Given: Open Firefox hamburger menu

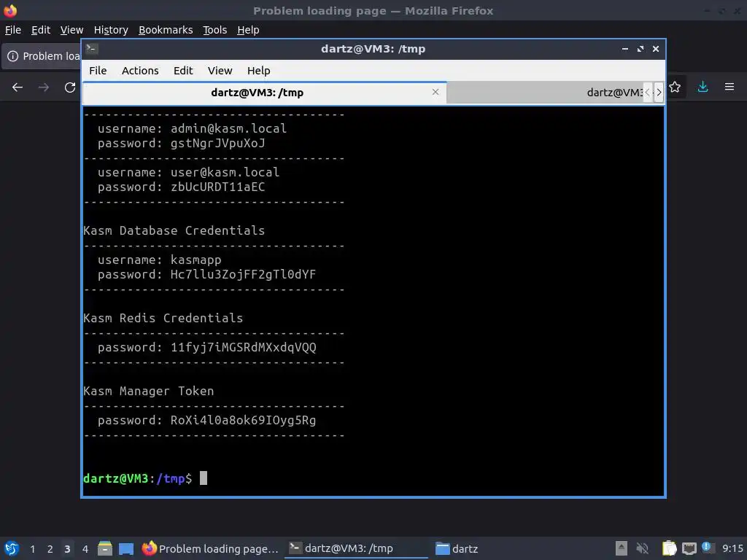Looking at the screenshot, I should [x=729, y=87].
